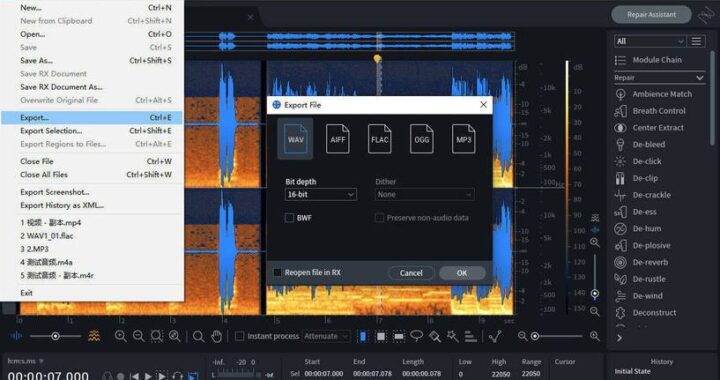Open the All module filter dropdown
Screen dimensions: 720x380
(650, 41)
